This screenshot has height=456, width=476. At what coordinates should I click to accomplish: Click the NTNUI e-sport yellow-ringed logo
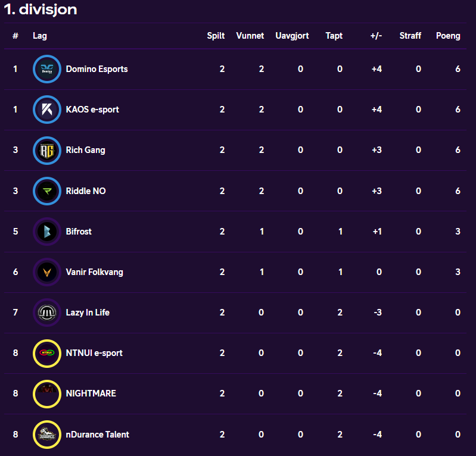(47, 353)
